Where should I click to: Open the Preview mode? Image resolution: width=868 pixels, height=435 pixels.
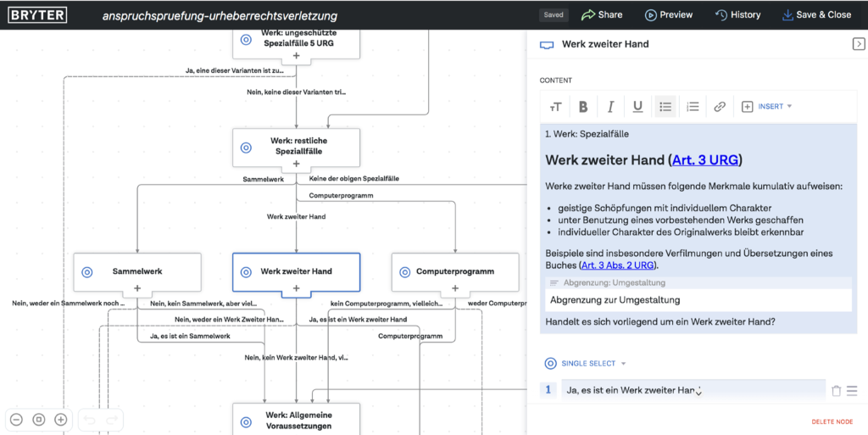coord(668,14)
